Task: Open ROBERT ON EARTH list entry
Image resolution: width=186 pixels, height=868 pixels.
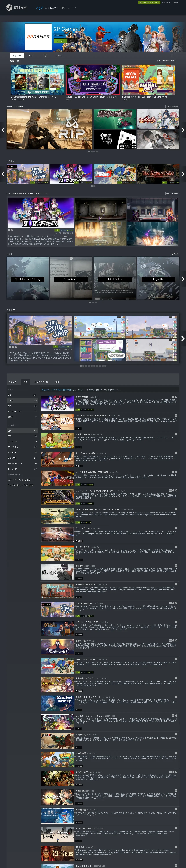Action: [x=109, y=591]
